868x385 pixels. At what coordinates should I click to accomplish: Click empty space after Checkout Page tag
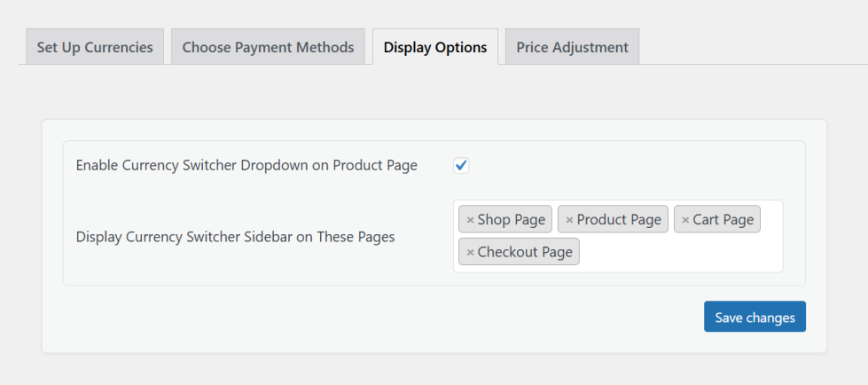(678, 252)
